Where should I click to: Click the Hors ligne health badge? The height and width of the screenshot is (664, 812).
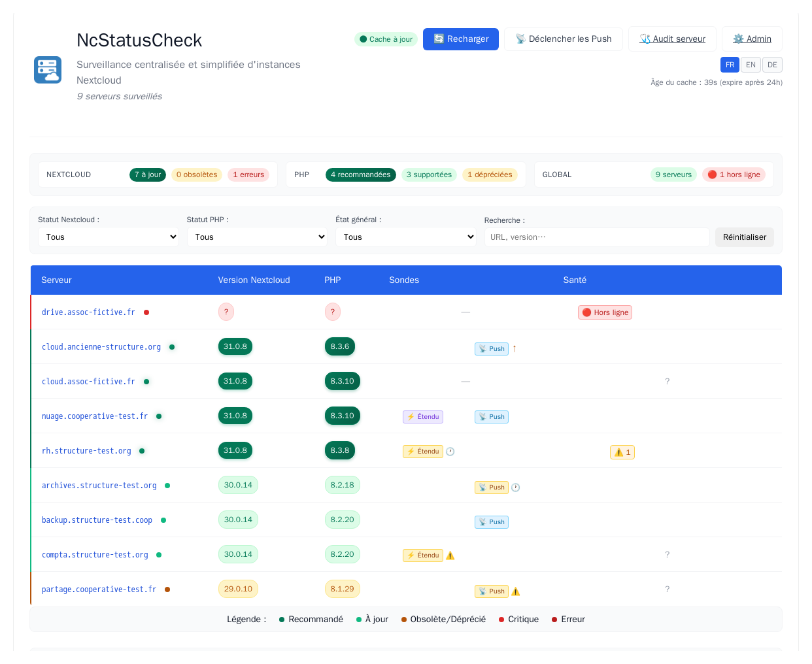coord(605,312)
